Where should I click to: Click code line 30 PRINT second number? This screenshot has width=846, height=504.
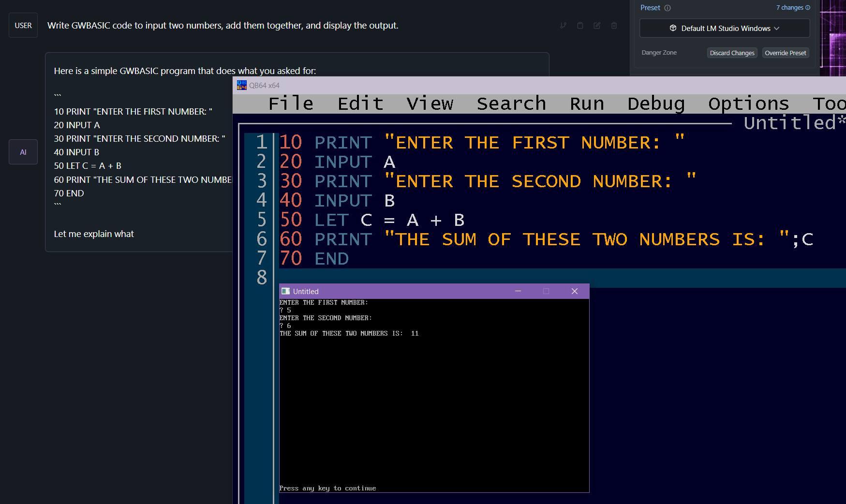[488, 181]
